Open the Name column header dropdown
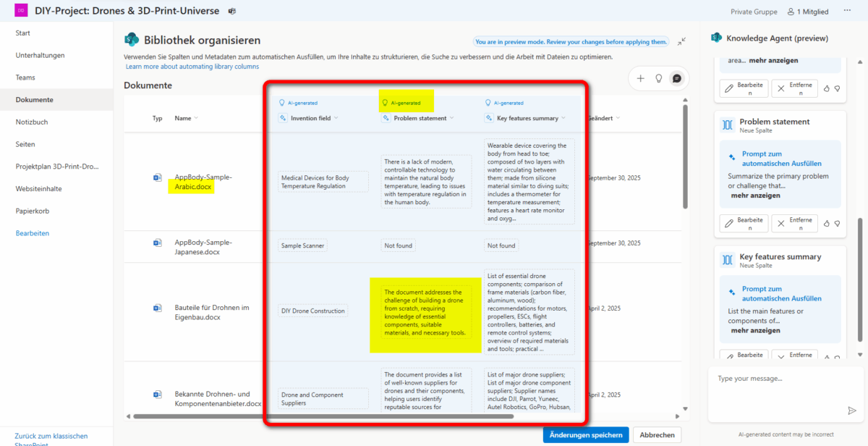 click(x=196, y=118)
